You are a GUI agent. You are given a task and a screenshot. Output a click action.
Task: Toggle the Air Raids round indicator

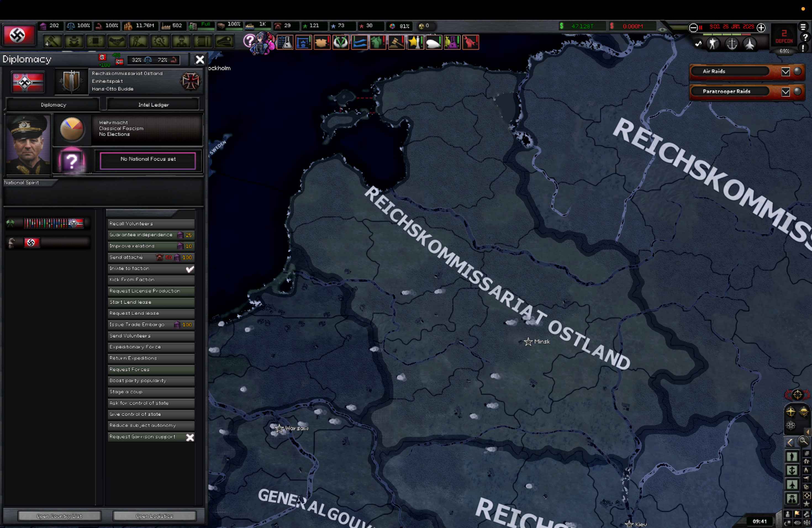[x=797, y=71]
